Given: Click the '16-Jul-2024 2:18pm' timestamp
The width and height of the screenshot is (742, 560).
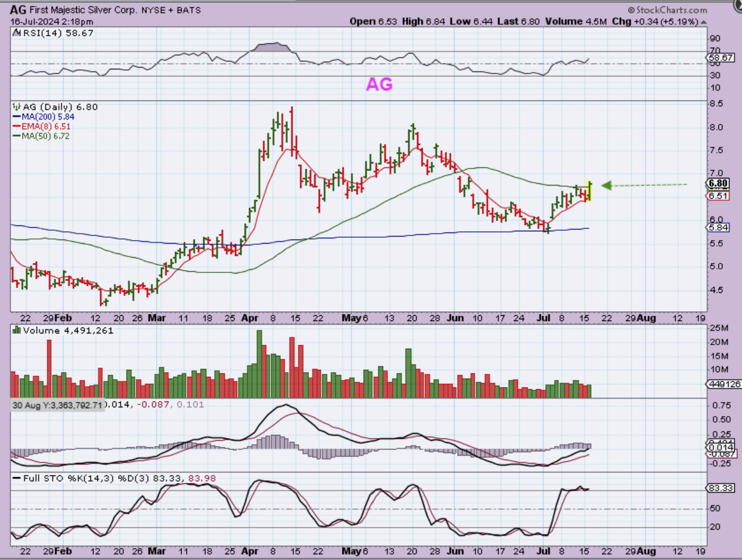Looking at the screenshot, I should pos(52,22).
